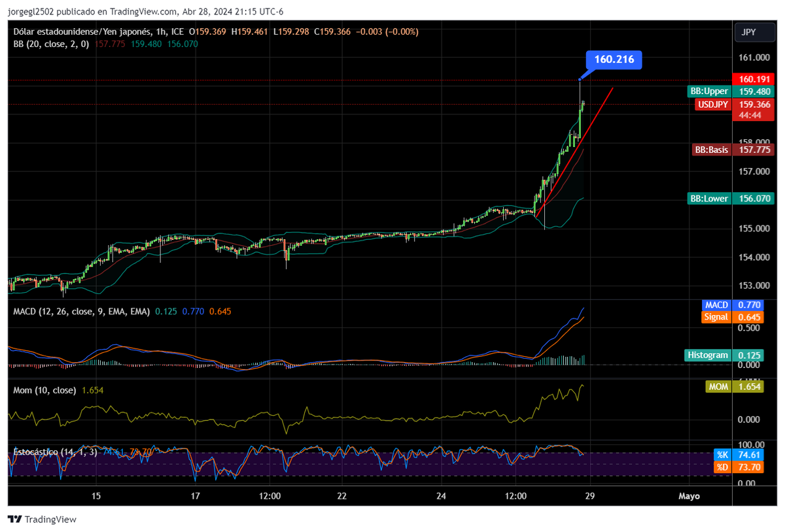Click the C159.366 close value in header
Image resolution: width=785 pixels, height=532 pixels.
coord(333,31)
